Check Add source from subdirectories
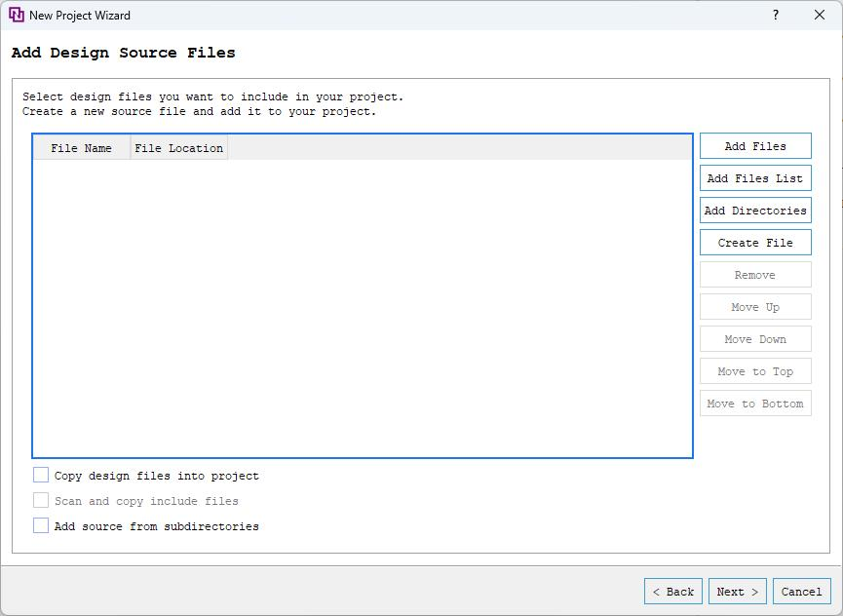The image size is (843, 616). 41,526
